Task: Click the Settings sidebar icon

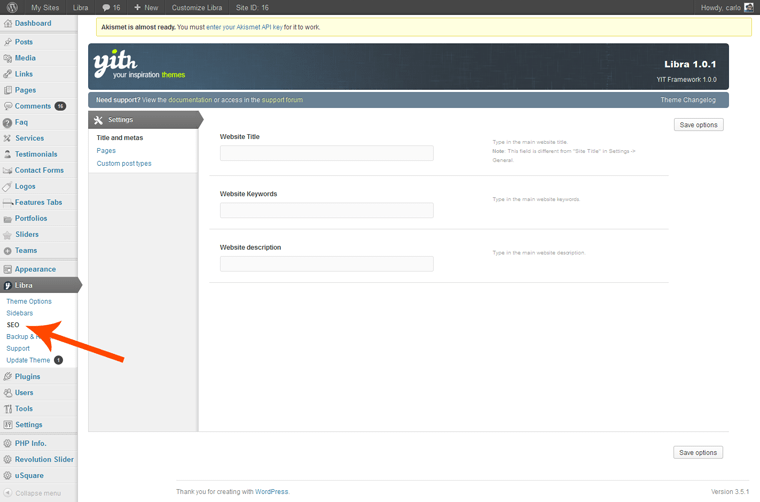Action: pos(7,425)
